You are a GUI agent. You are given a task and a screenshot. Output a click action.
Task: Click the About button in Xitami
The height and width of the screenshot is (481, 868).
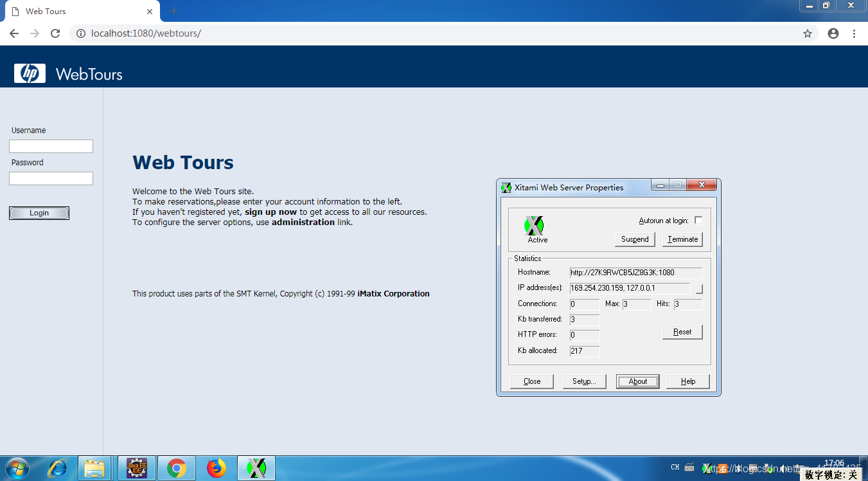(x=638, y=381)
